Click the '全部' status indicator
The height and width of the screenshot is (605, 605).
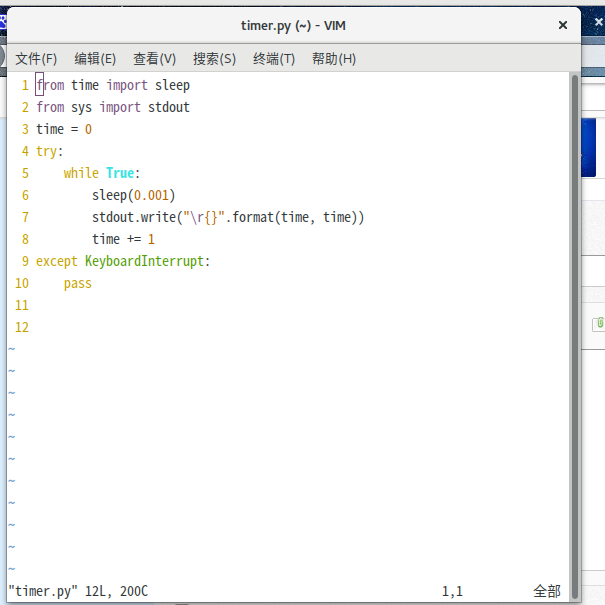[547, 591]
